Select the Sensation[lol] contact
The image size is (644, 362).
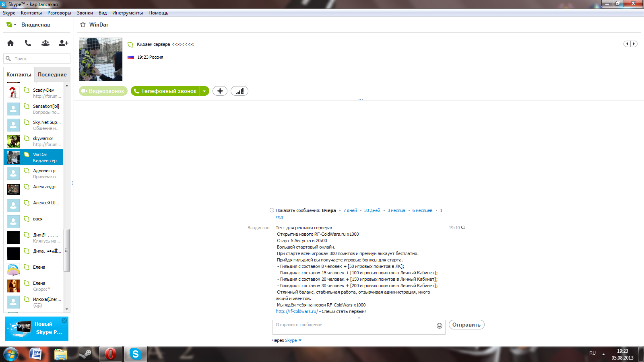tap(34, 109)
